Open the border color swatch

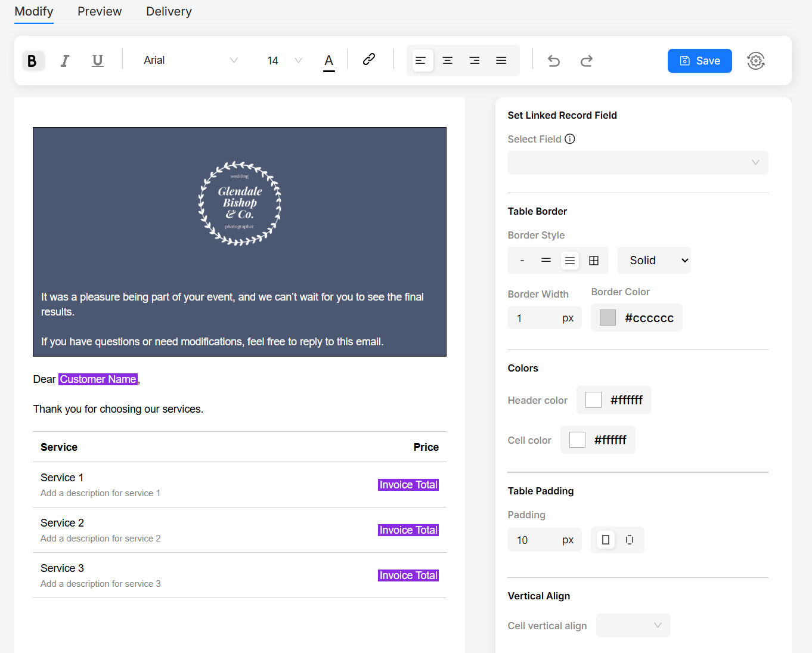coord(608,318)
